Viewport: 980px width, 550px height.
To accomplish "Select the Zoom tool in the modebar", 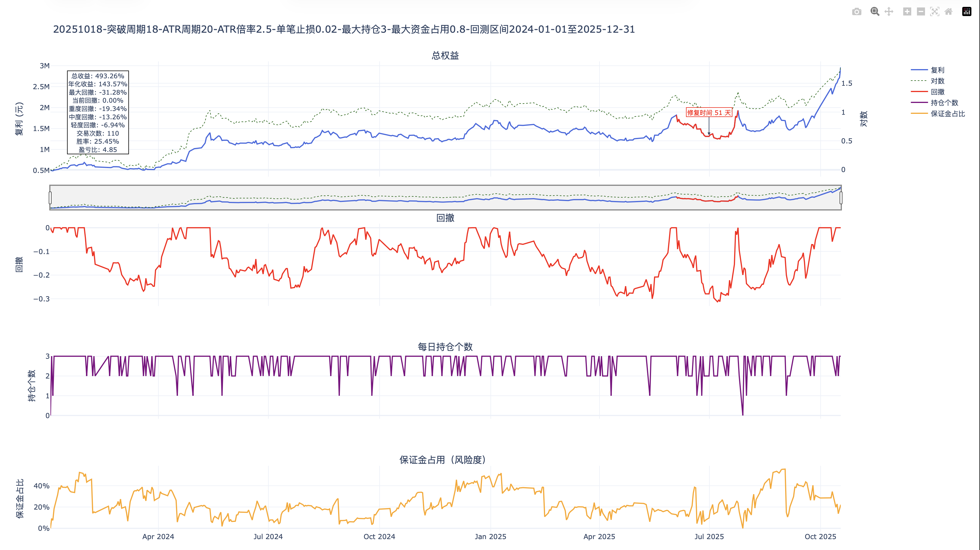I will (x=874, y=11).
